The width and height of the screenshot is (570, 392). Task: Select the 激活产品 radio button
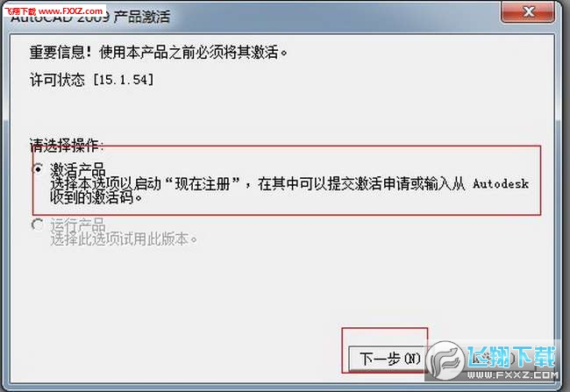point(38,168)
